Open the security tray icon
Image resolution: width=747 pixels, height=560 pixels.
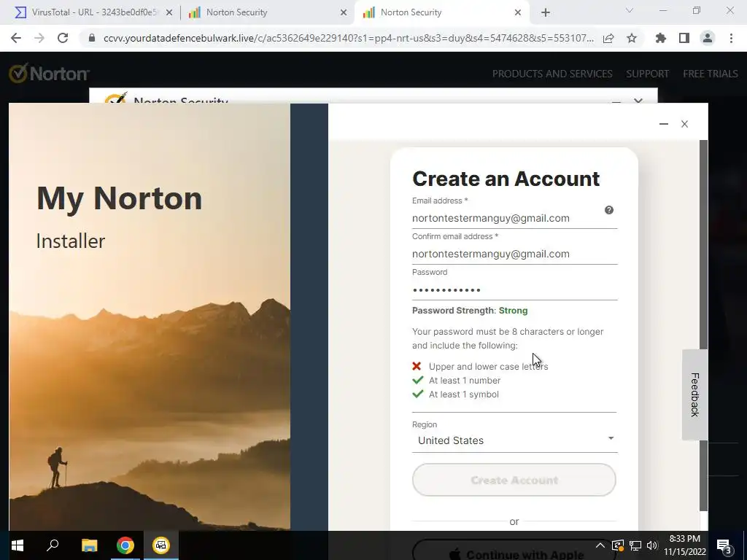pyautogui.click(x=617, y=545)
